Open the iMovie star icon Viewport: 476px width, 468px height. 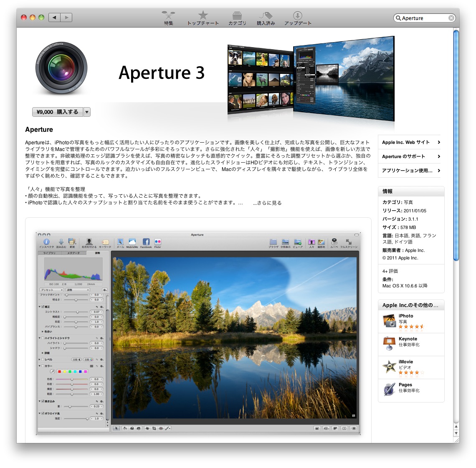[x=389, y=367]
